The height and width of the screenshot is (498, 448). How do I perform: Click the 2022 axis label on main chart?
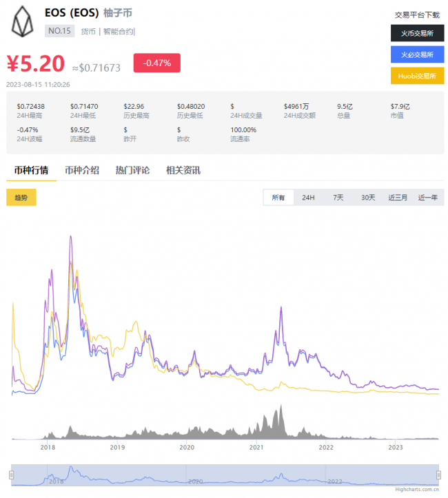tap(326, 447)
